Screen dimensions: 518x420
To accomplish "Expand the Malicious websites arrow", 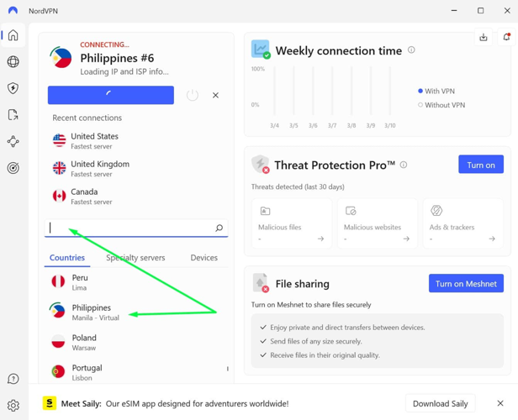I will [406, 239].
